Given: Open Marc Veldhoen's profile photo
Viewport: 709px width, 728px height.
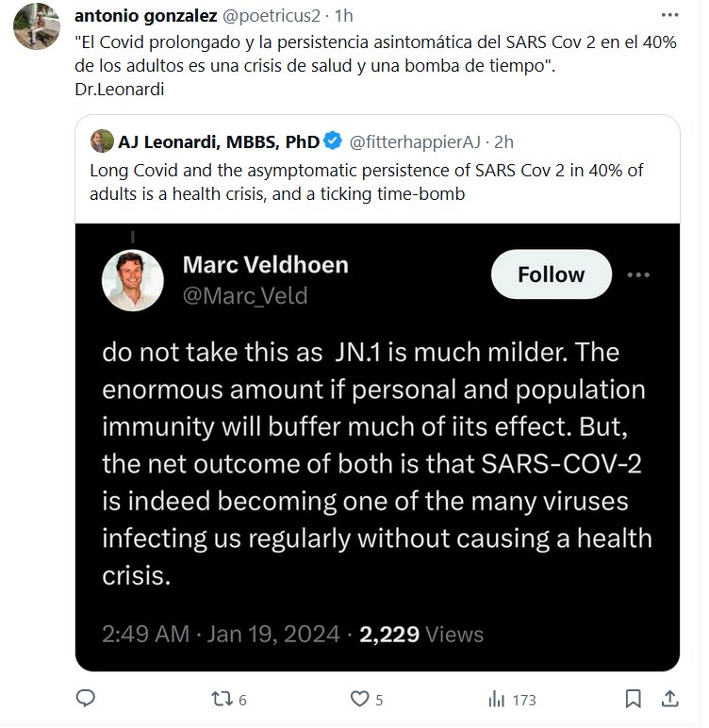Looking at the screenshot, I should [133, 280].
